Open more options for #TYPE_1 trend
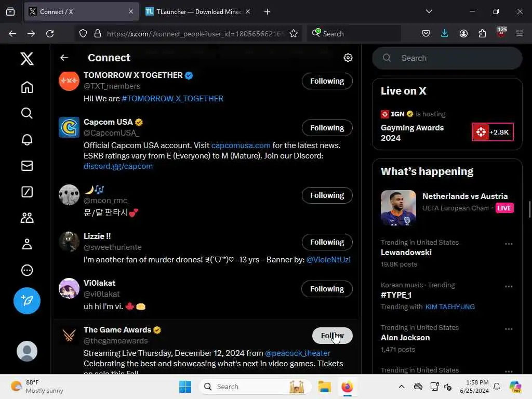The width and height of the screenshot is (532, 399). pos(508,286)
